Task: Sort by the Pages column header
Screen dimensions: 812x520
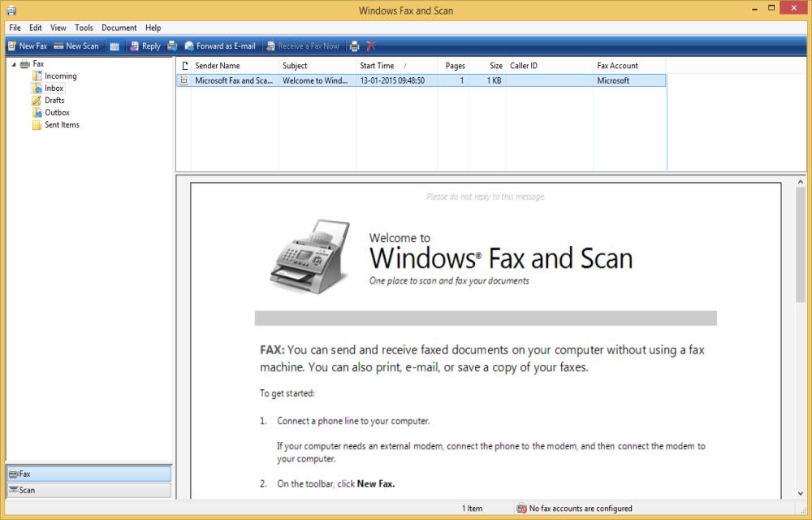Action: tap(452, 66)
